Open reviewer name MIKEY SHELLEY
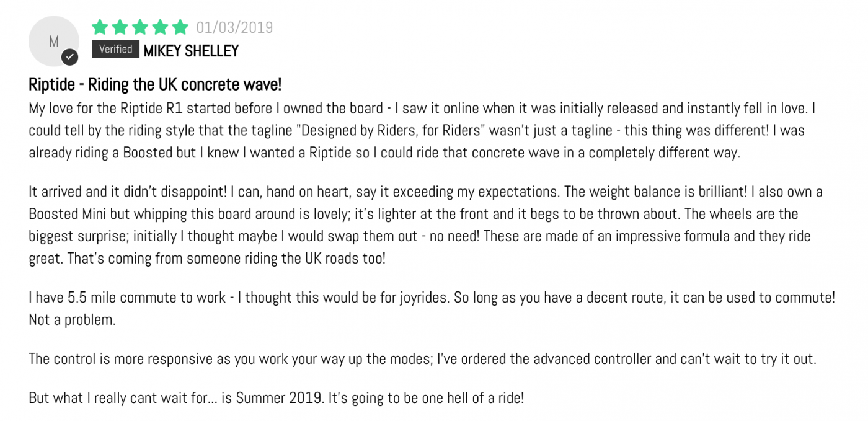The height and width of the screenshot is (421, 868). pos(191,51)
